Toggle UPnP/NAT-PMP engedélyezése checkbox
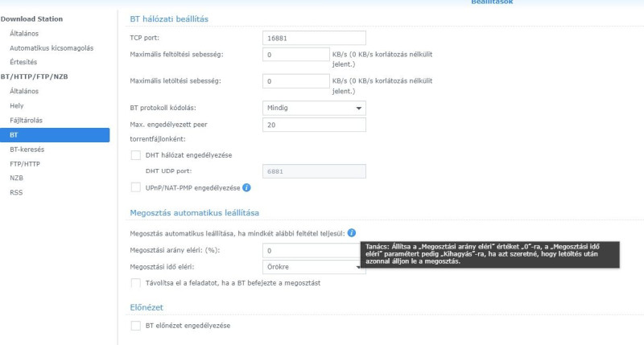Image resolution: width=644 pixels, height=345 pixels. pos(135,187)
